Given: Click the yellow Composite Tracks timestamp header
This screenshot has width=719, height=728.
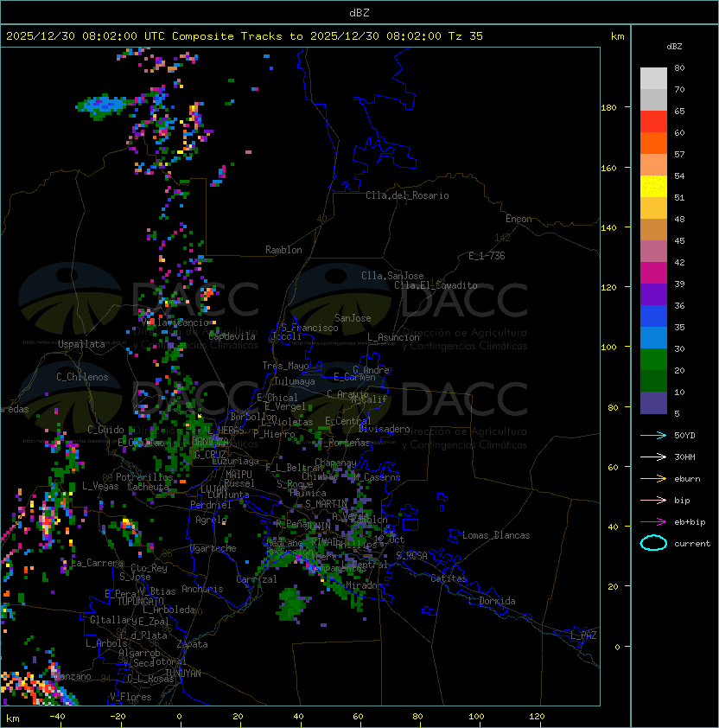Looking at the screenshot, I should (x=245, y=35).
